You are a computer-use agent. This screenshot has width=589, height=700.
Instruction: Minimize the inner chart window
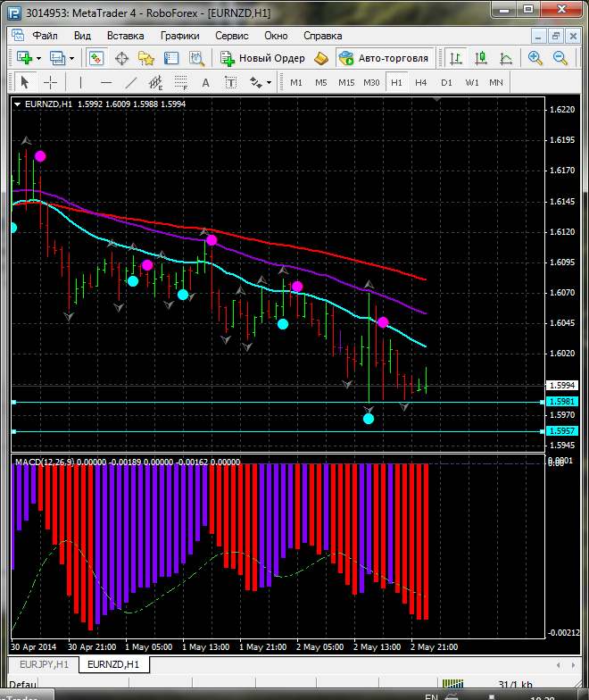[x=538, y=36]
